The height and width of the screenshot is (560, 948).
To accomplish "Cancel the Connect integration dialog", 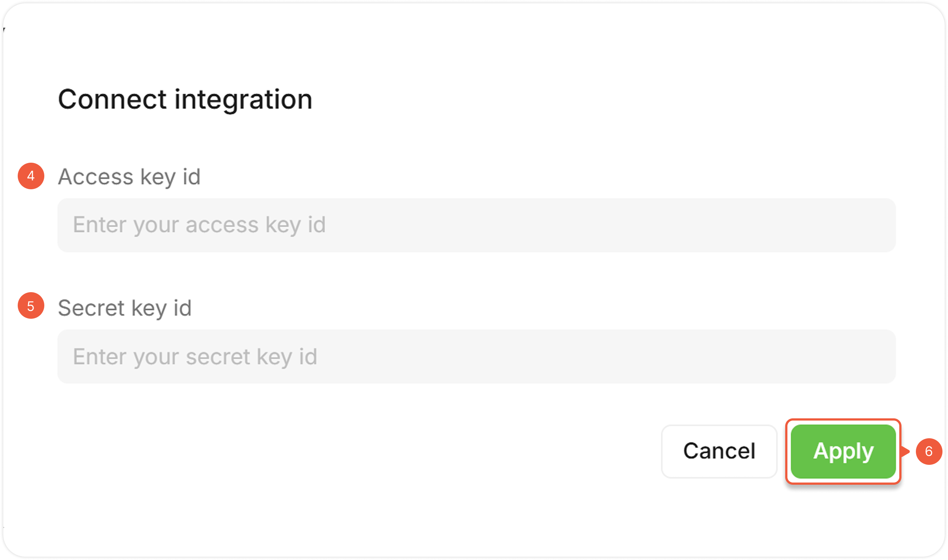I will coord(719,451).
